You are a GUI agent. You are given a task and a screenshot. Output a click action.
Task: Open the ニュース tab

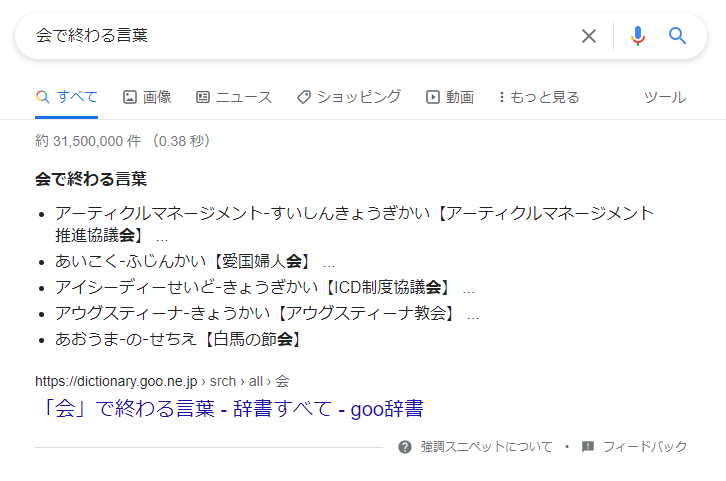(x=234, y=97)
